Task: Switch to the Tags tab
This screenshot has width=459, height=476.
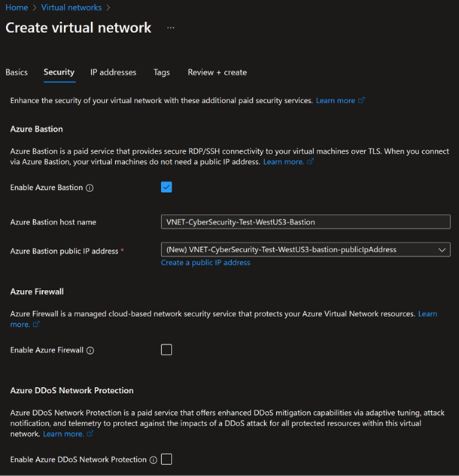Action: click(x=161, y=72)
